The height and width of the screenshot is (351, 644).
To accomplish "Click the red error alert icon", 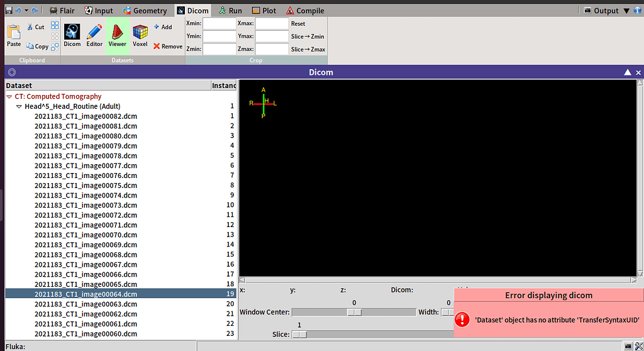I will pos(462,320).
